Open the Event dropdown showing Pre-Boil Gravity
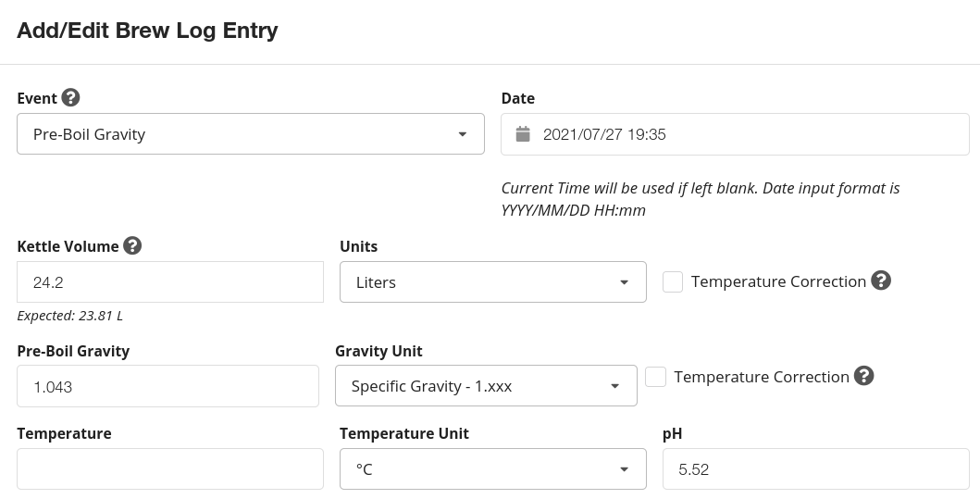 pos(250,134)
